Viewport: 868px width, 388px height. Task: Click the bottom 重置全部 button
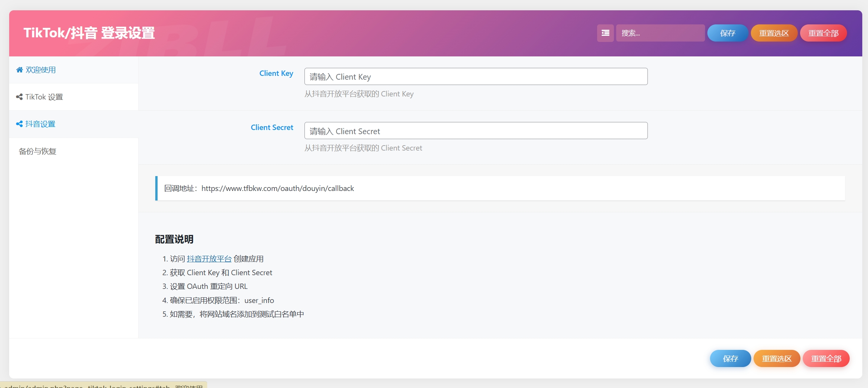point(826,359)
